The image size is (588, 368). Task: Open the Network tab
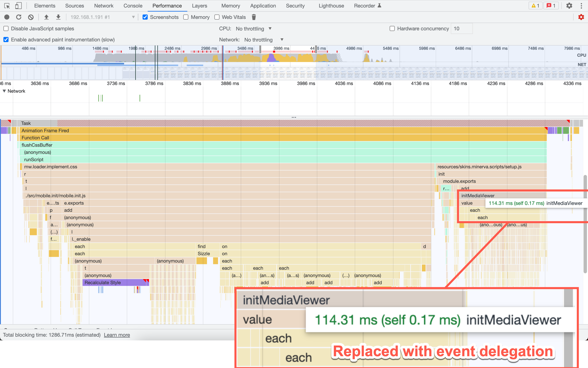click(104, 6)
